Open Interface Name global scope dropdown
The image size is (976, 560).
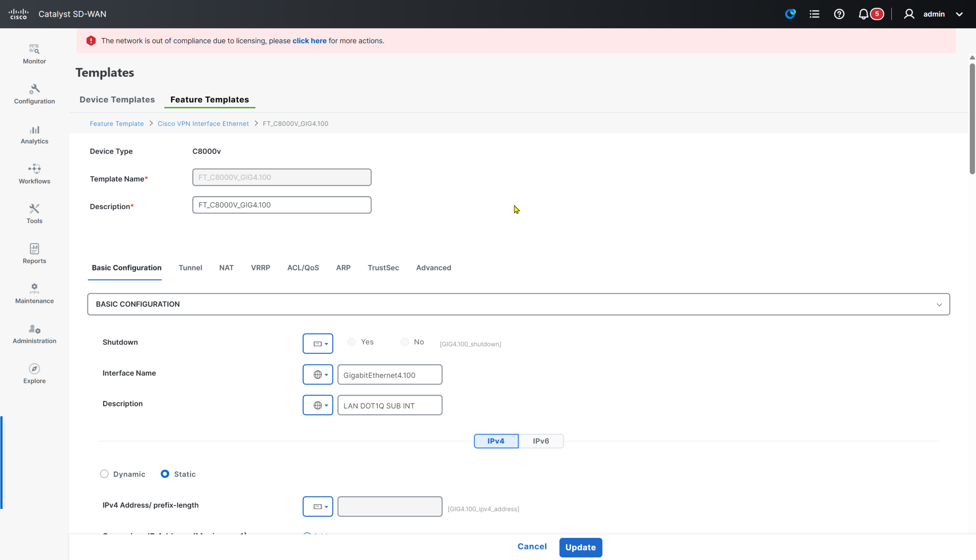point(318,374)
